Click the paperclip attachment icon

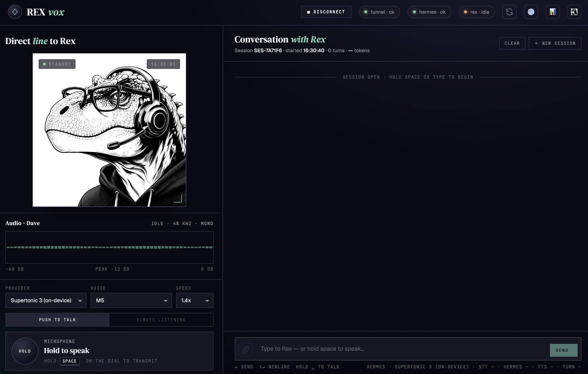(x=245, y=349)
